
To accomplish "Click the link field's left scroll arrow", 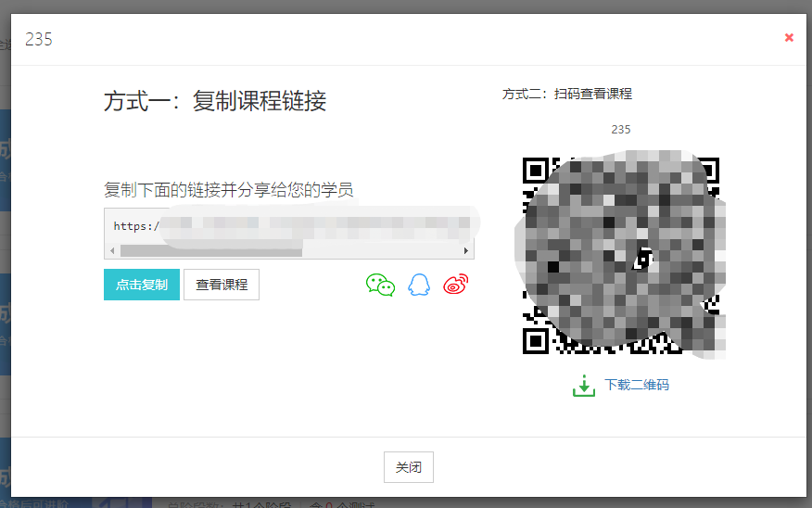I will tap(112, 251).
